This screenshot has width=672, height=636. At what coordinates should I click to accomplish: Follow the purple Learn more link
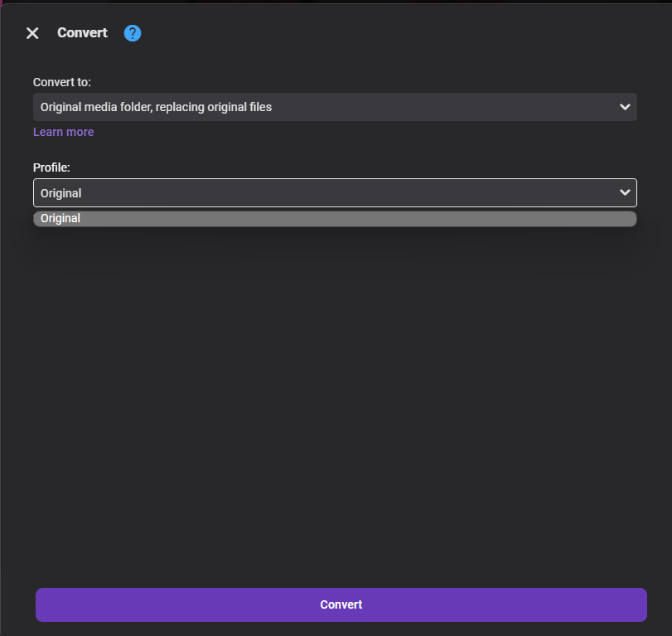pos(63,132)
